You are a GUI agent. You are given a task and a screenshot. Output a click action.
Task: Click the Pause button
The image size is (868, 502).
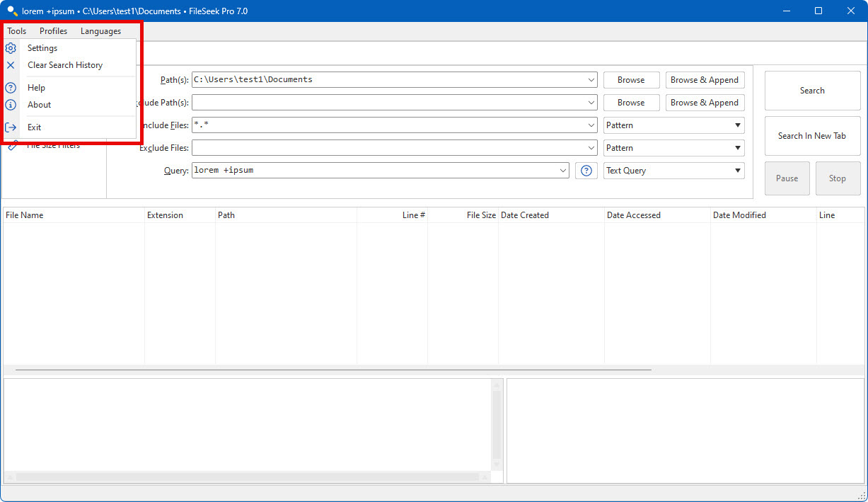787,178
